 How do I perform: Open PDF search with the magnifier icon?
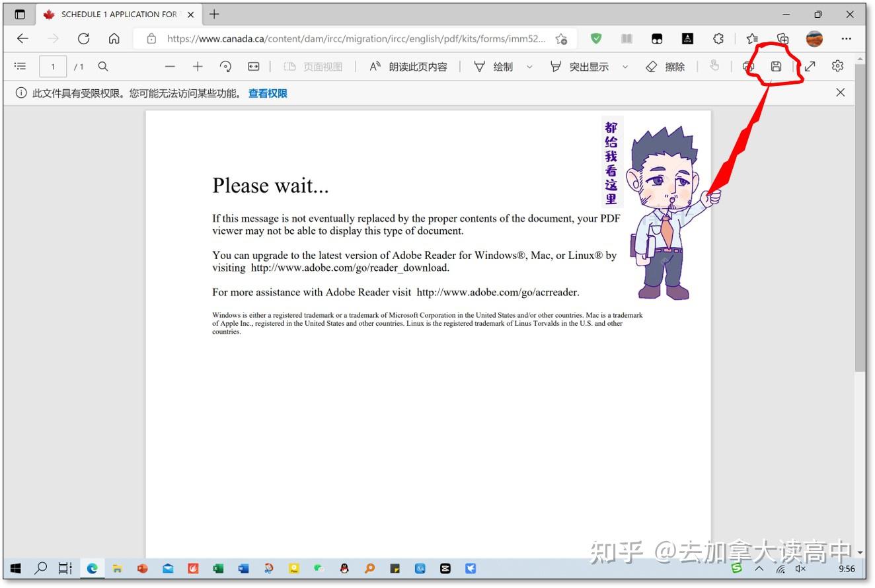point(102,66)
